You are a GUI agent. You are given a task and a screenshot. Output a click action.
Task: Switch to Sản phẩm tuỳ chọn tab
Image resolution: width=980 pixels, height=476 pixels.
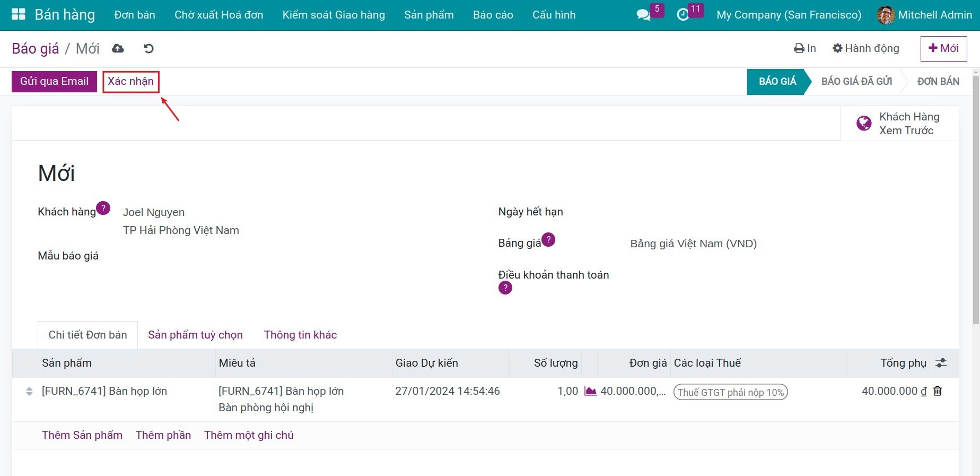coord(195,335)
